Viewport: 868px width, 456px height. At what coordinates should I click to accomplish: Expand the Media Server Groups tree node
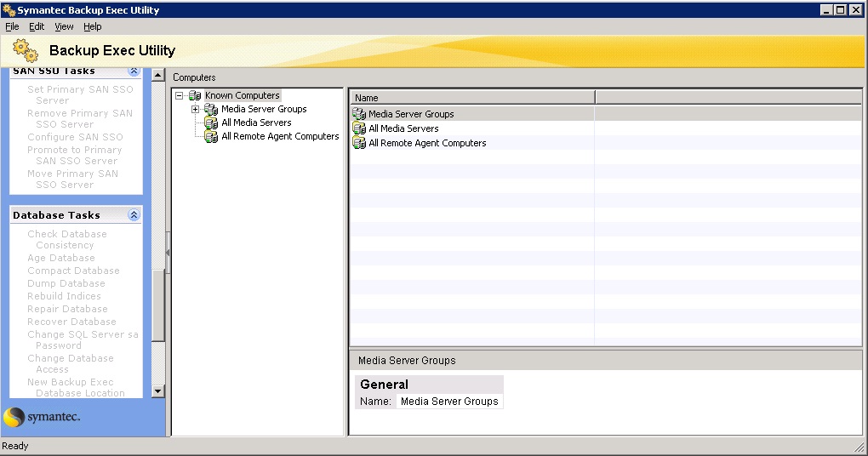coord(196,110)
